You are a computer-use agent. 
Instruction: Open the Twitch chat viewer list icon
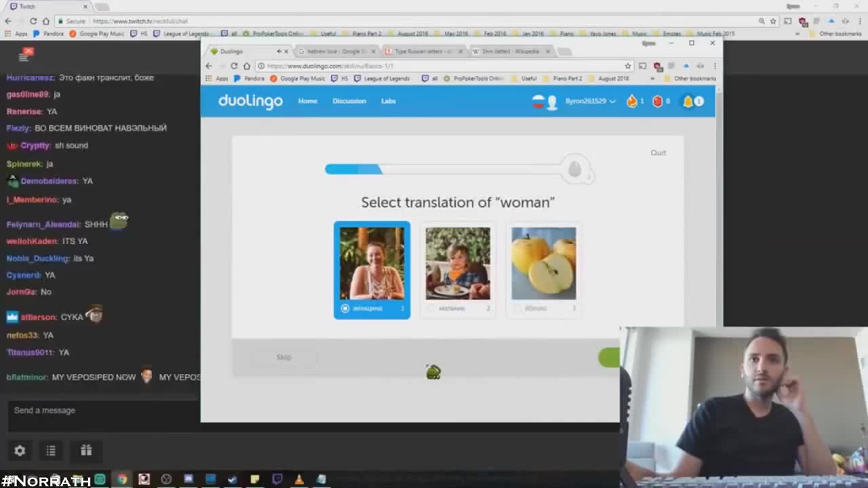51,450
